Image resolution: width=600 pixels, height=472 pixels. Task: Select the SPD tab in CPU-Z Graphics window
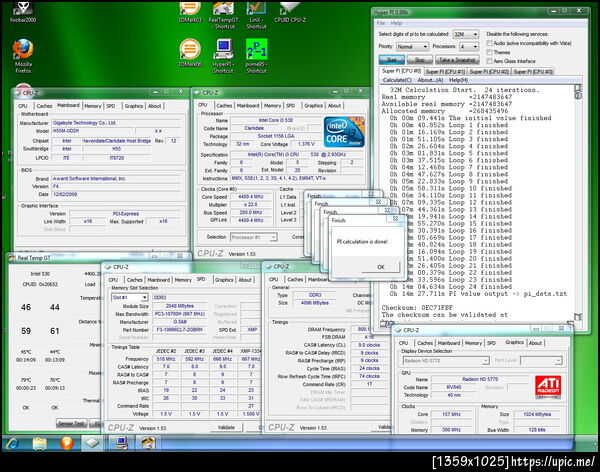click(x=492, y=343)
